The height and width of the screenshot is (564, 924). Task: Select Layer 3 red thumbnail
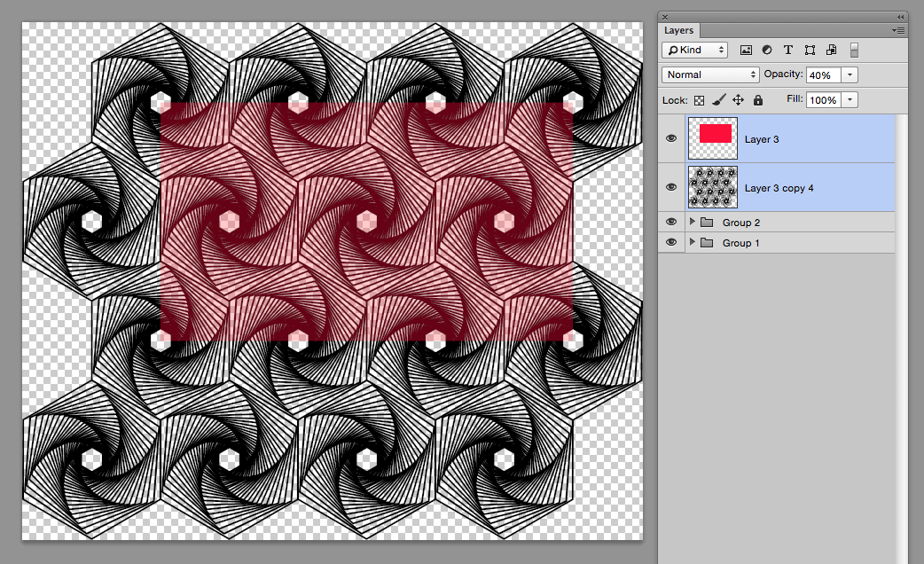click(x=712, y=138)
